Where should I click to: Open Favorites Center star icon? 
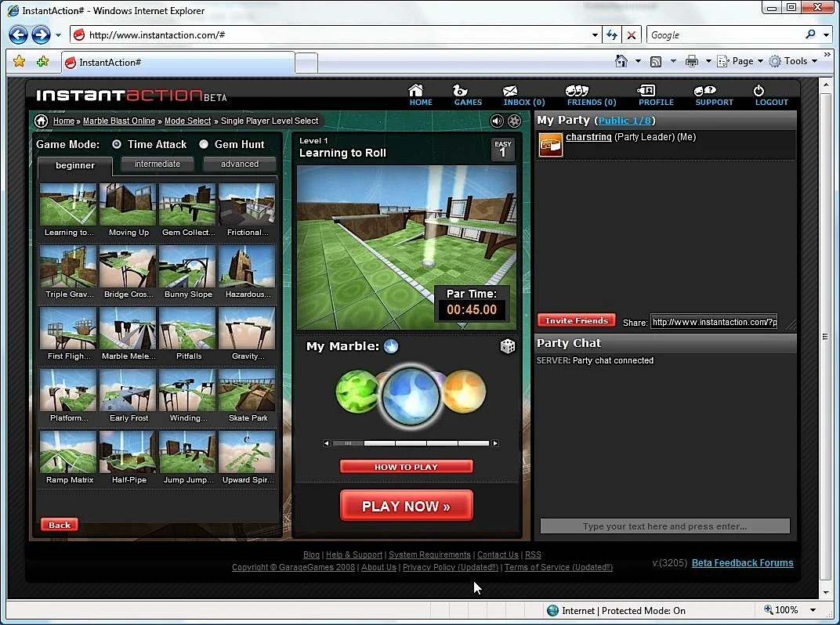(20, 61)
